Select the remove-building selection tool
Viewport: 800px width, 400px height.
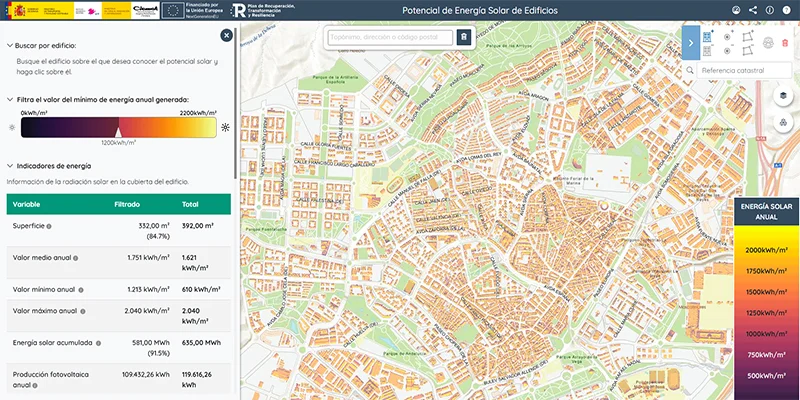click(x=708, y=50)
